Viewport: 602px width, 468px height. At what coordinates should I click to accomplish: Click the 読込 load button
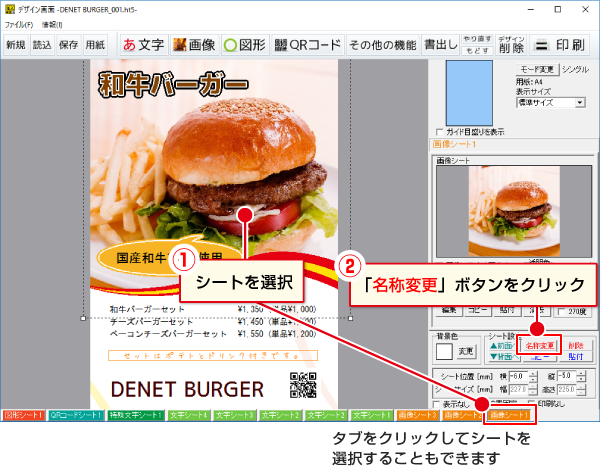click(x=42, y=45)
